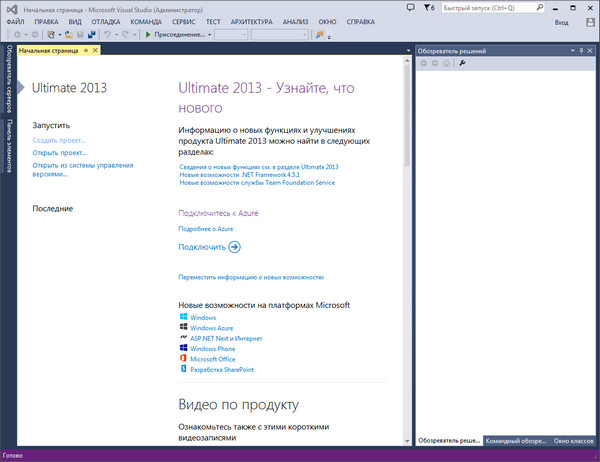Image resolution: width=600 pixels, height=462 pixels.
Task: Open the solution platforms combo box
Action: coord(280,35)
